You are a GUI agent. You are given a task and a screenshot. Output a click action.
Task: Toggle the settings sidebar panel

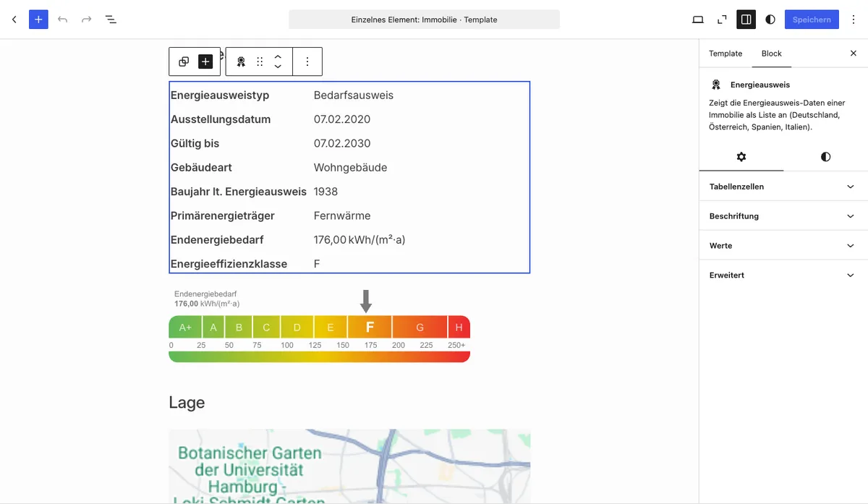(x=746, y=20)
